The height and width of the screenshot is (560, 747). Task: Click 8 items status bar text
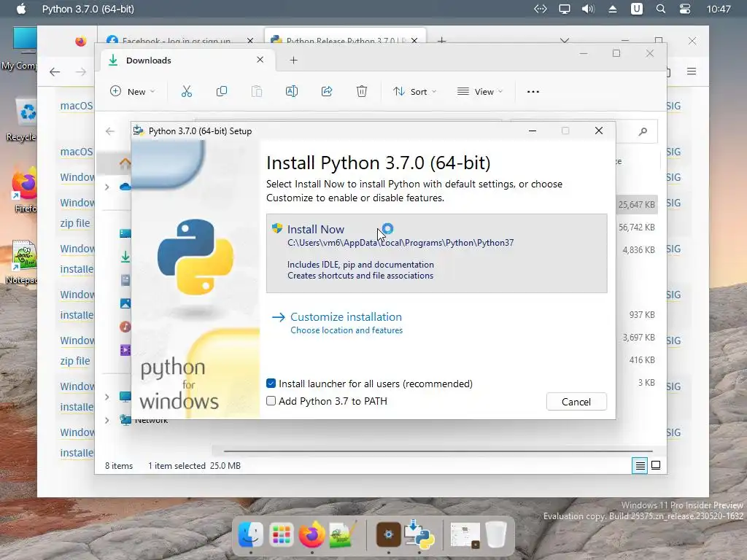pos(119,466)
